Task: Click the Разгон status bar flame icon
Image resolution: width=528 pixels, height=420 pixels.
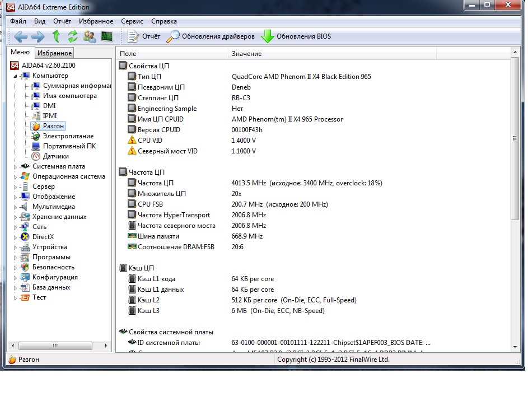Action: pyautogui.click(x=12, y=360)
